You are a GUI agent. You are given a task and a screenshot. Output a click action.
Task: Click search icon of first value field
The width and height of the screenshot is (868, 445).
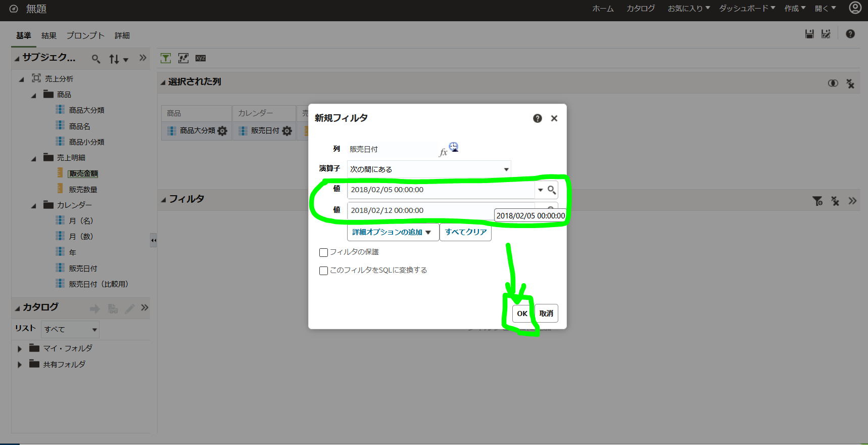[552, 190]
